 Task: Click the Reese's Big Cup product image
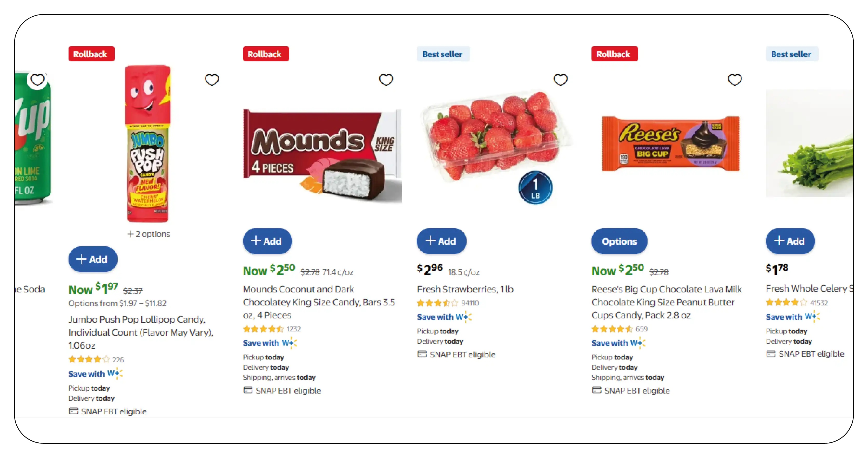[671, 143]
